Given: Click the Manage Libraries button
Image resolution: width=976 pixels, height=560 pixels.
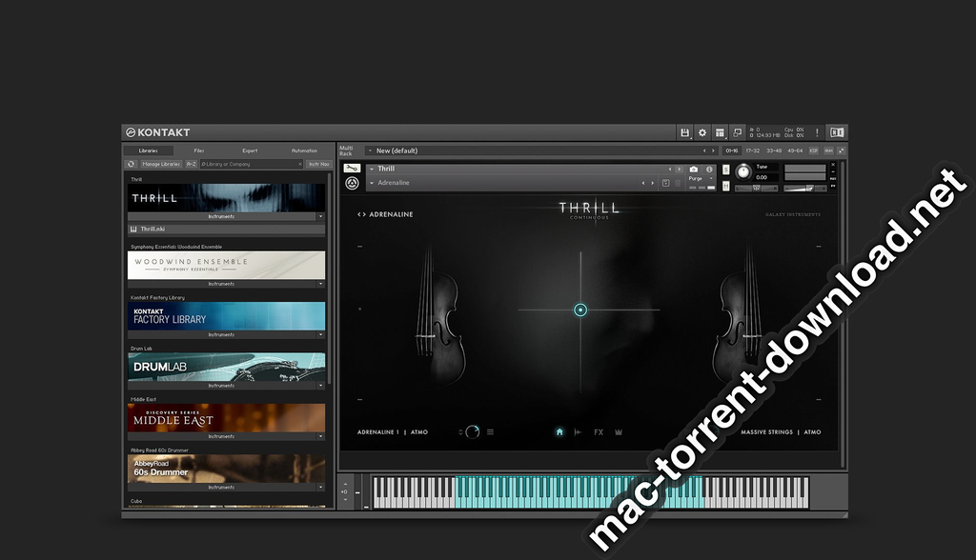Looking at the screenshot, I should tap(161, 164).
